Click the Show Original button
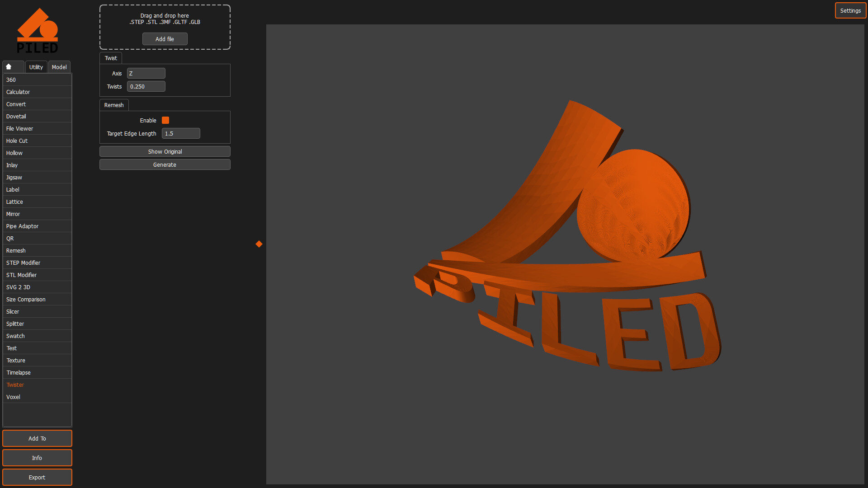 coord(165,151)
